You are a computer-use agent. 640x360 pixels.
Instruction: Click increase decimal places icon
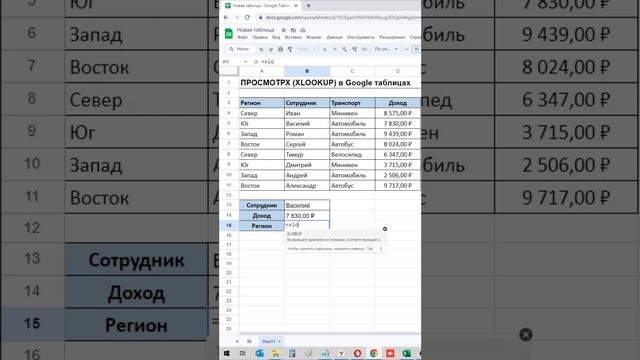pos(354,49)
